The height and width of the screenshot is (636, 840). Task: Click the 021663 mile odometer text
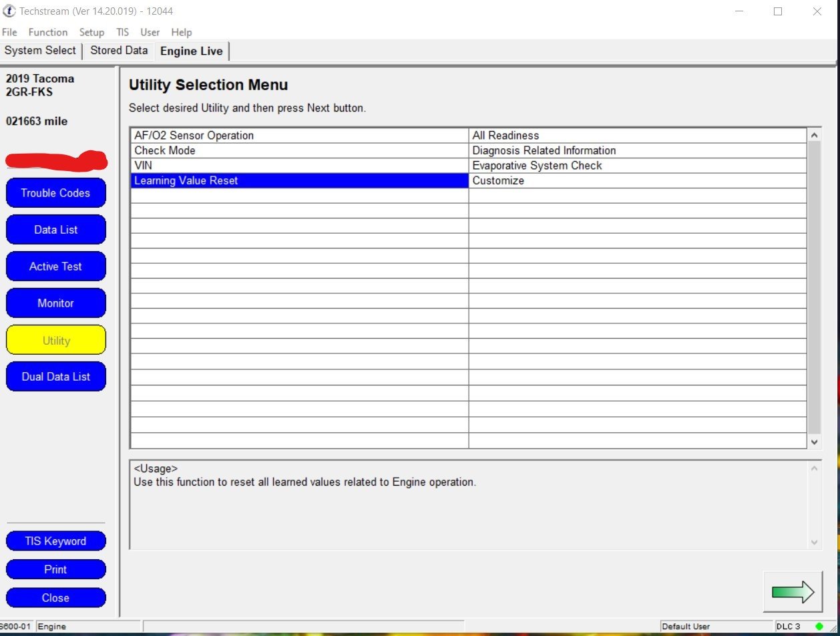pos(37,122)
